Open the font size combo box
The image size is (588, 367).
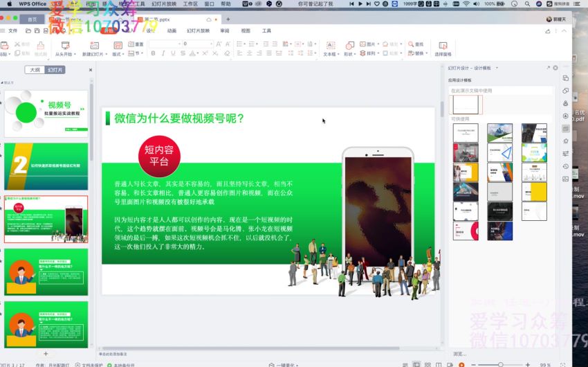pyautogui.click(x=198, y=44)
